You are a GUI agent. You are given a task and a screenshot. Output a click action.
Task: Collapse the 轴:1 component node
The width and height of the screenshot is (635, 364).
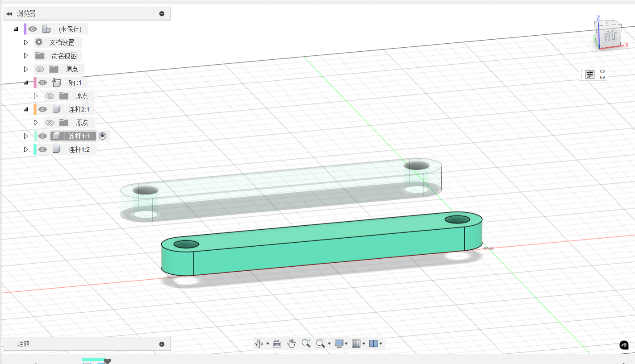(x=26, y=83)
